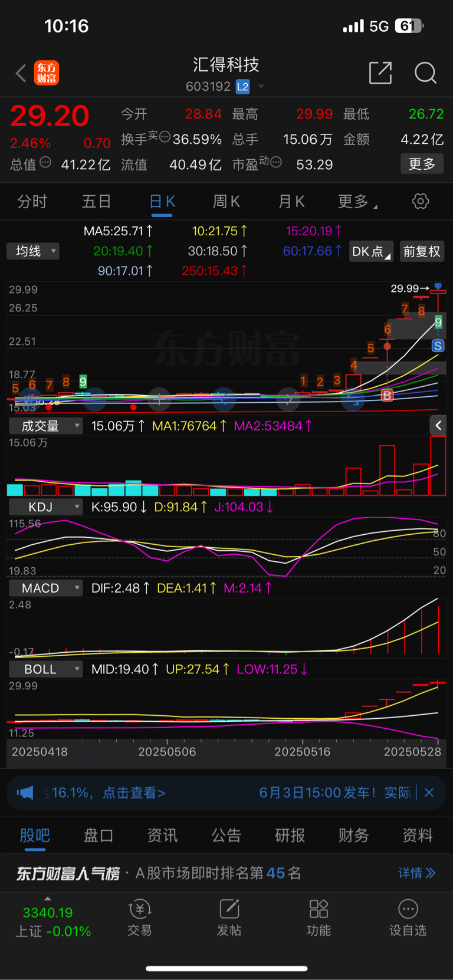The height and width of the screenshot is (980, 453).
Task: Switch to 资料 tab
Action: (418, 836)
